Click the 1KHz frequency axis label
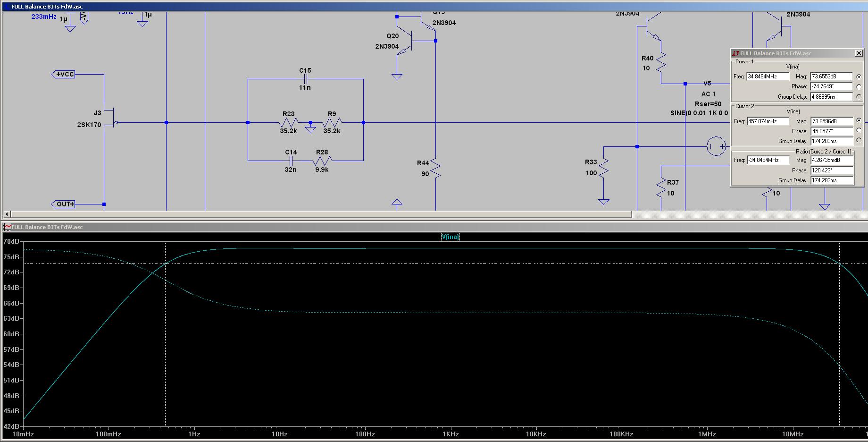The width and height of the screenshot is (868, 442). pyautogui.click(x=451, y=434)
